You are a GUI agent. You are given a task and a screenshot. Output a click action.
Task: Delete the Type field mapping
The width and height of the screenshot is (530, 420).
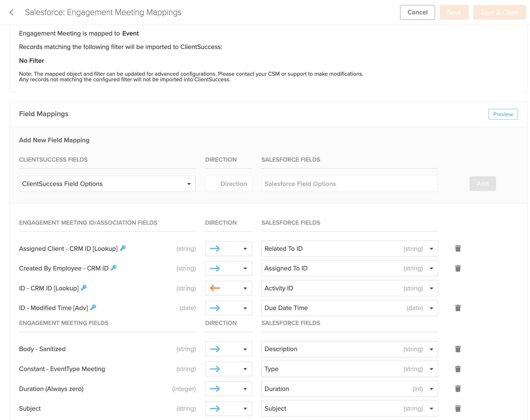[458, 369]
